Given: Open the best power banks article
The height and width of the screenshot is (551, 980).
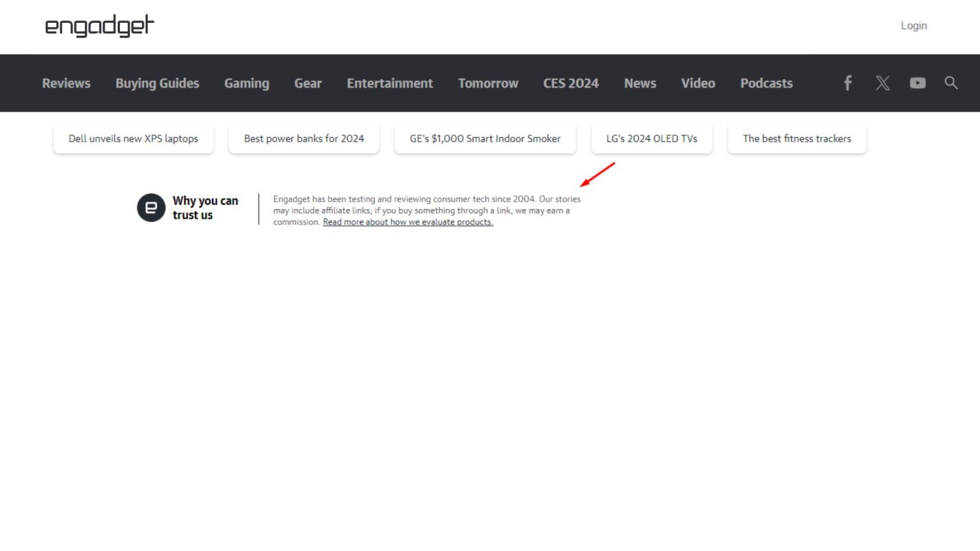Looking at the screenshot, I should pyautogui.click(x=304, y=138).
